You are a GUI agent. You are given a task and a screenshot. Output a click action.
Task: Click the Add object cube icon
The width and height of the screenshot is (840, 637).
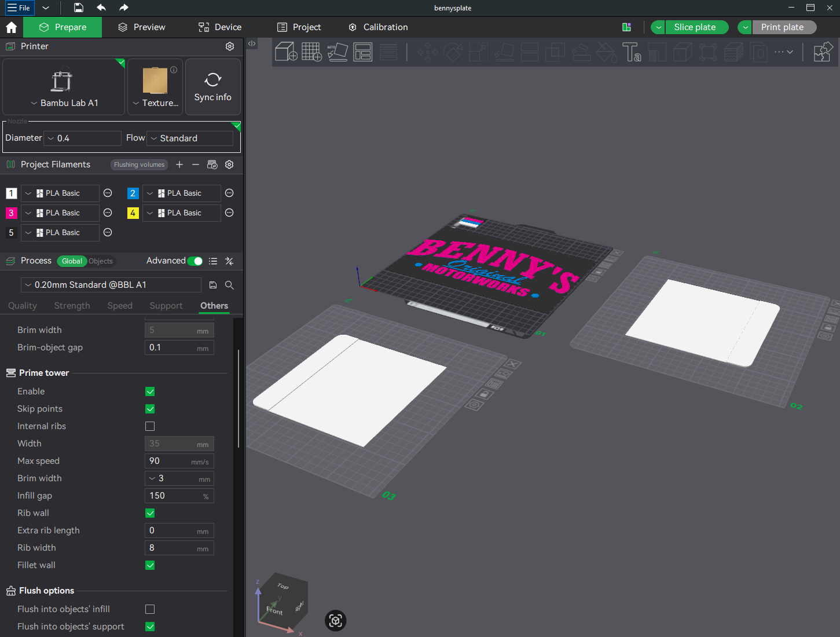point(286,52)
